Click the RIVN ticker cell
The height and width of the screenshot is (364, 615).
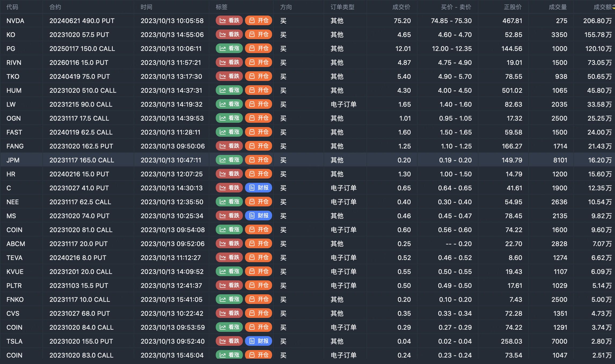pos(14,62)
